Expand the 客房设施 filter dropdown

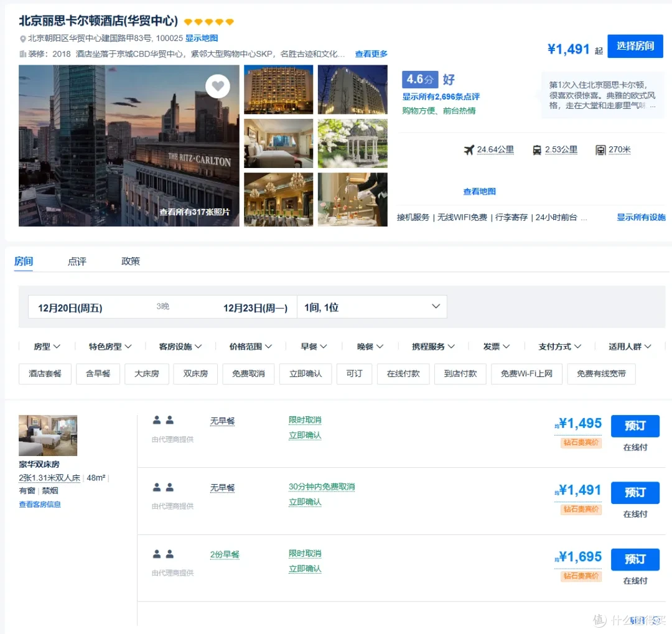pyautogui.click(x=180, y=347)
